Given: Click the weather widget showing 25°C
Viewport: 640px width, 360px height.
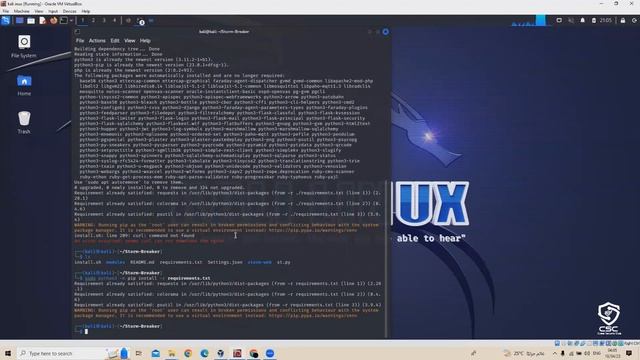Looking at the screenshot, I should point(524,353).
